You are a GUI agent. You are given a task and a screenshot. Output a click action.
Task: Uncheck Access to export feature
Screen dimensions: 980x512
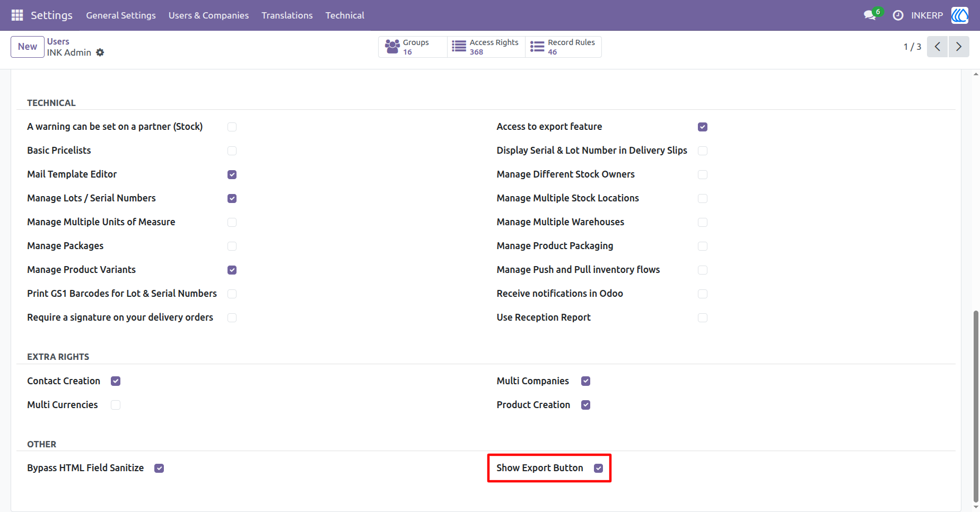tap(703, 127)
